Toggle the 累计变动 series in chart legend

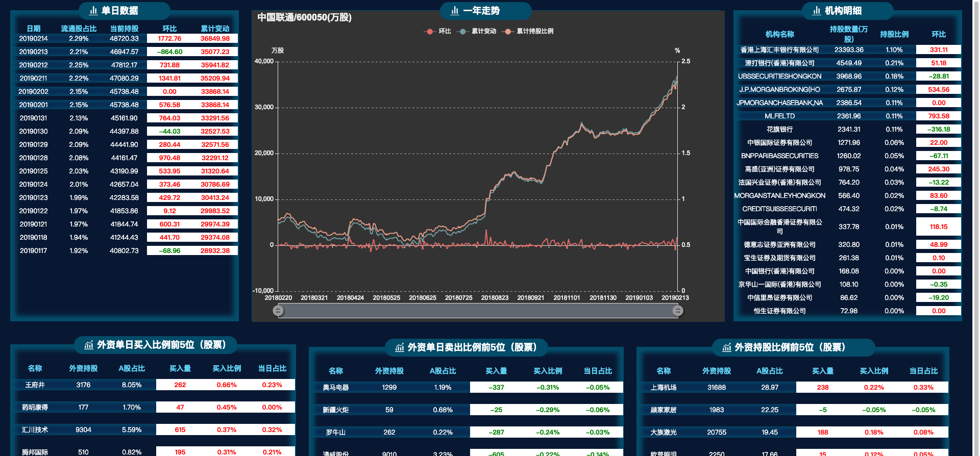(x=477, y=31)
